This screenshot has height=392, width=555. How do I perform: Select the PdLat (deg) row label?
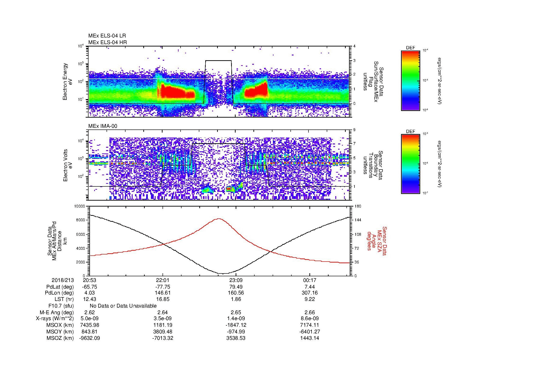60,287
